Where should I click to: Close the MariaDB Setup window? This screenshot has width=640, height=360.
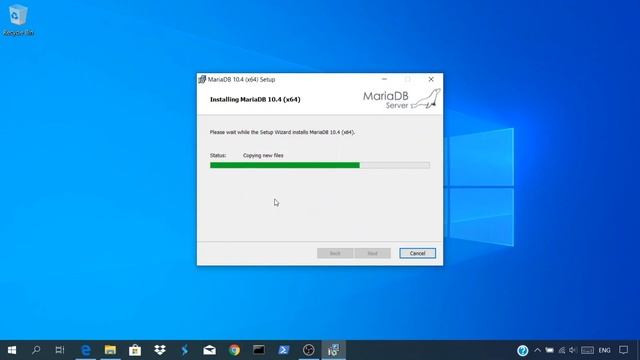[431, 79]
